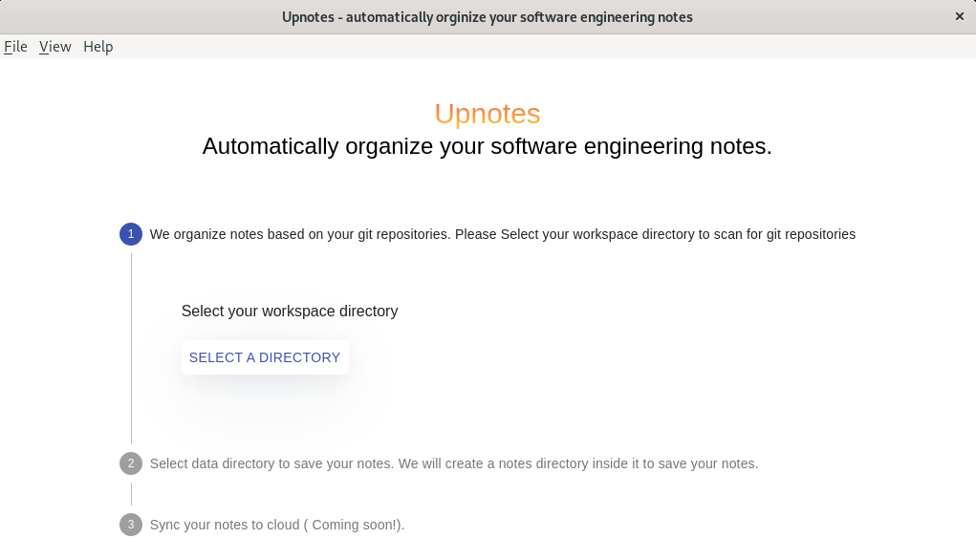976x560 pixels.
Task: Click the SELECT A DIRECTORY button
Action: click(265, 357)
